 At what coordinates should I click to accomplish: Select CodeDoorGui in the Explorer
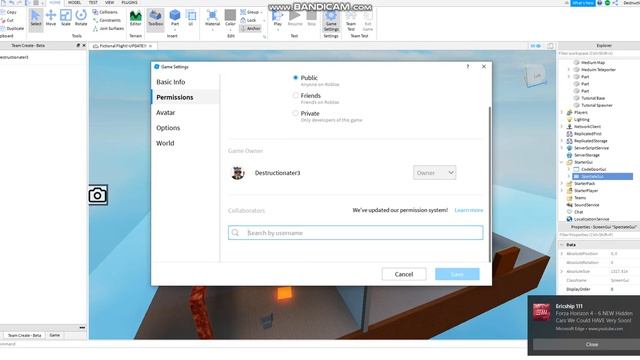pos(593,169)
